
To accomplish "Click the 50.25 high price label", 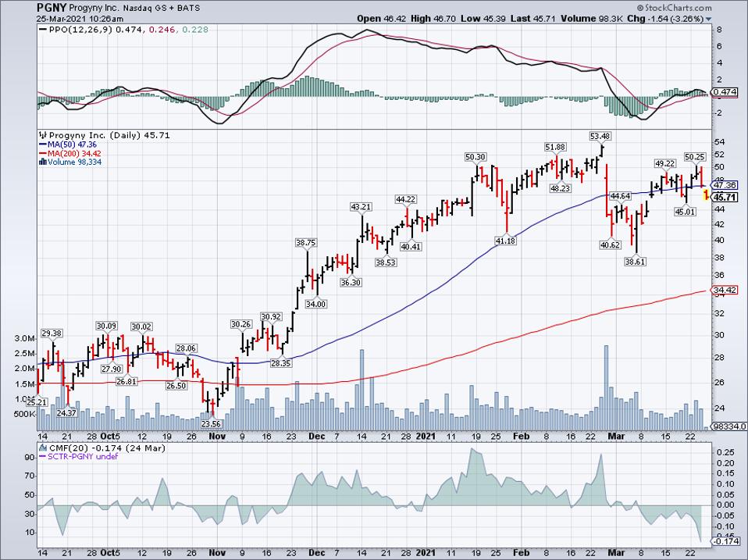I will click(695, 157).
